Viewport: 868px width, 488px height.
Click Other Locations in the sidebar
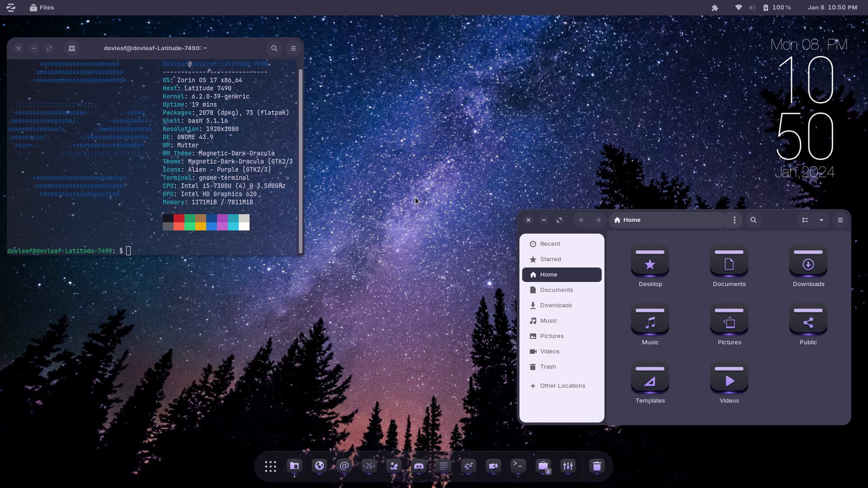click(x=562, y=386)
